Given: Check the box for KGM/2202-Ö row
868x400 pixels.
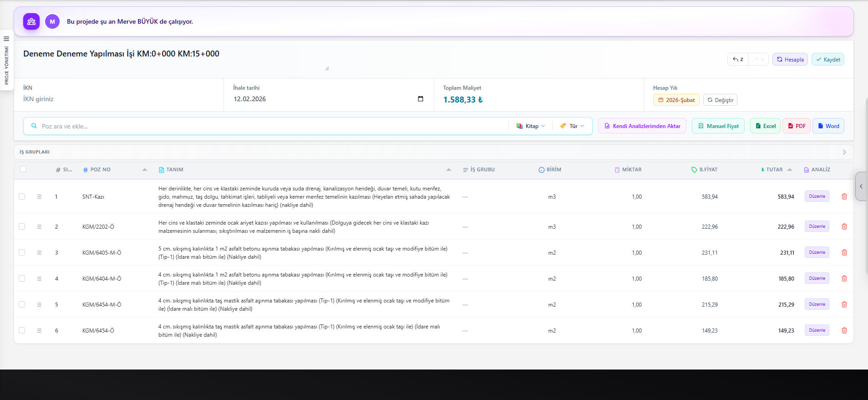Looking at the screenshot, I should click(x=22, y=226).
